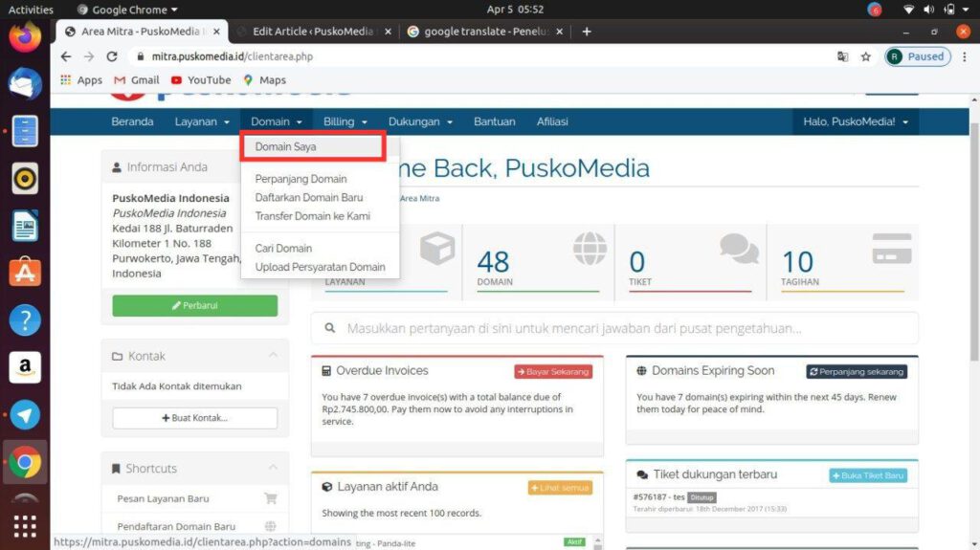Open Rhythmbox music player in dock
The image size is (980, 550).
(25, 179)
